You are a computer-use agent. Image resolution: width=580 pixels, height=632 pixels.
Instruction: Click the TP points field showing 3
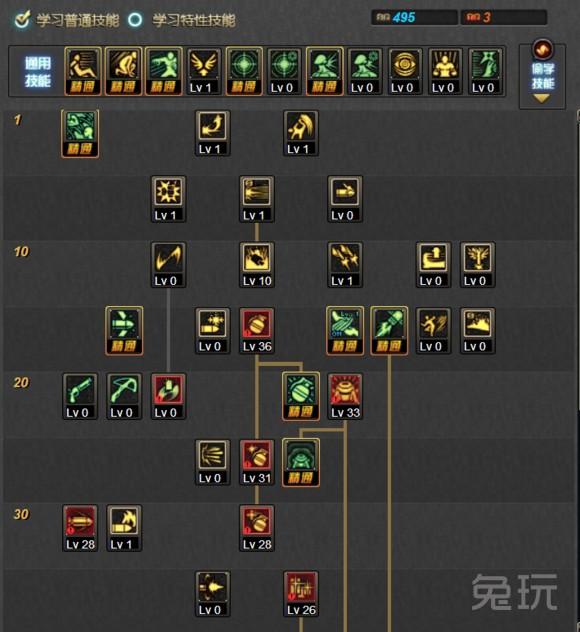pyautogui.click(x=504, y=17)
